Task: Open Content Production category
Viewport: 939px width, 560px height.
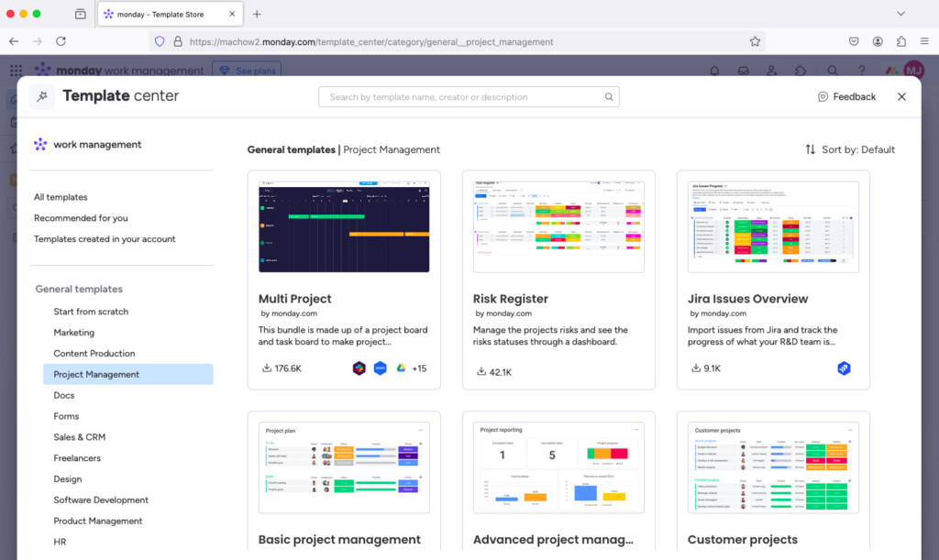Action: (x=94, y=354)
